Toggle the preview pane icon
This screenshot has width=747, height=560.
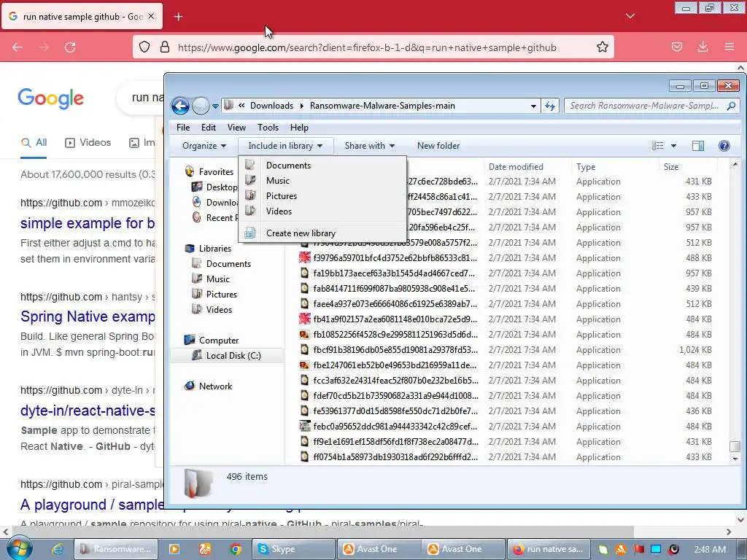click(698, 146)
